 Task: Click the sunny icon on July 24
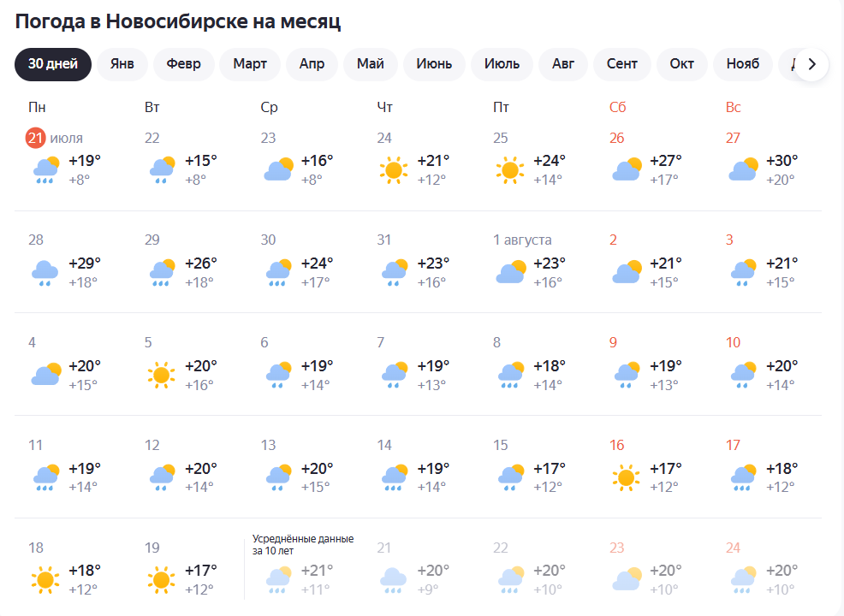point(394,170)
